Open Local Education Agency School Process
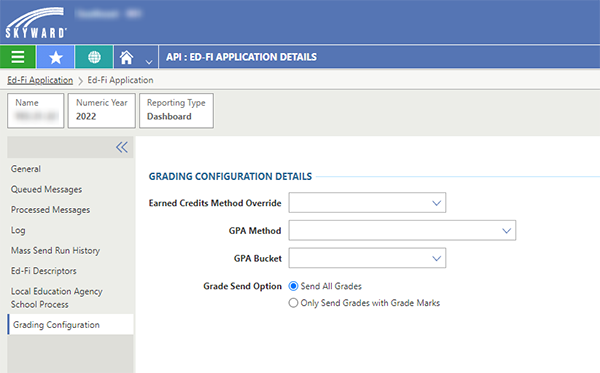Screen dimensions: 600x373 [x=57, y=298]
